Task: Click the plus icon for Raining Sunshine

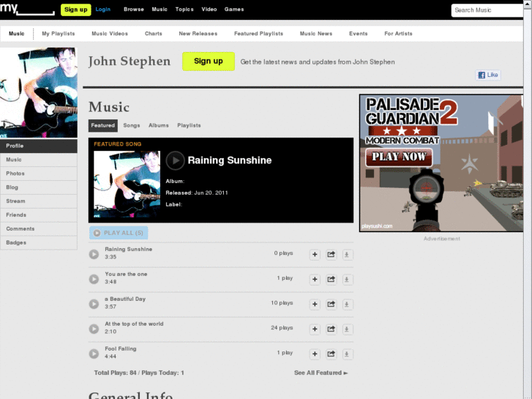Action: (315, 254)
